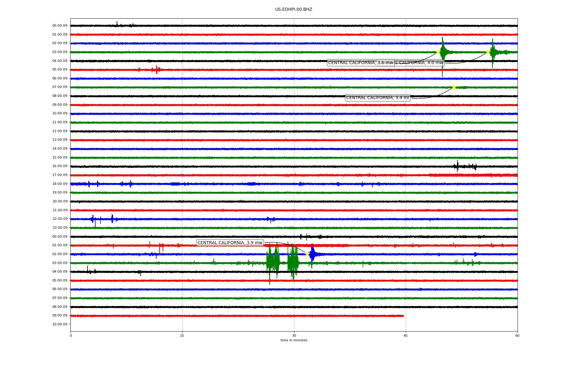Screen dimensions: 588x368
Task: Click the CALIFORNIA, 4.0 mw annotation label
Action: click(420, 63)
